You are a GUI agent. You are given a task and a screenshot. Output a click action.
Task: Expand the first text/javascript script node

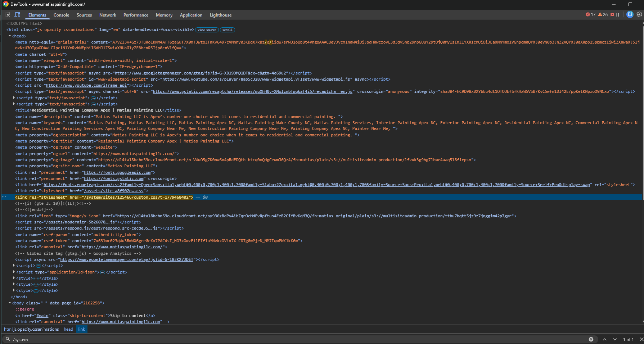point(14,98)
